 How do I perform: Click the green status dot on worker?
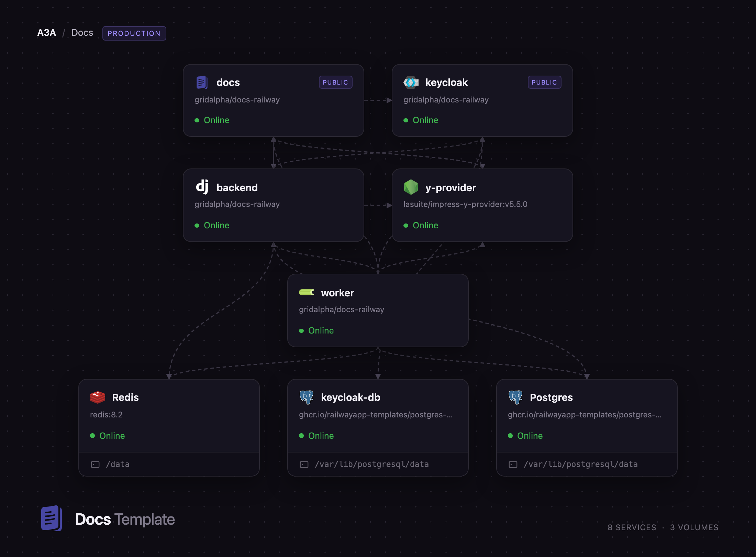coord(301,331)
